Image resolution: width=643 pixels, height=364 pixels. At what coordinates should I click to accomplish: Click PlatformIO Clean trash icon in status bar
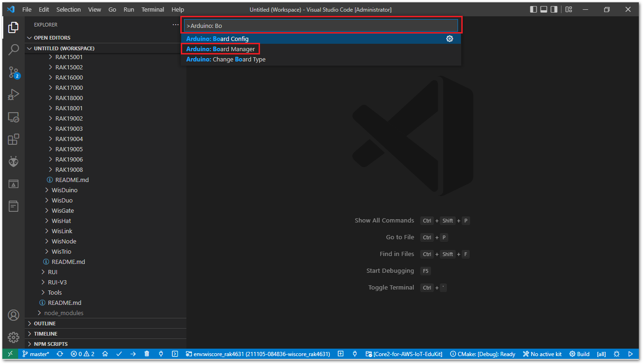coord(147,354)
